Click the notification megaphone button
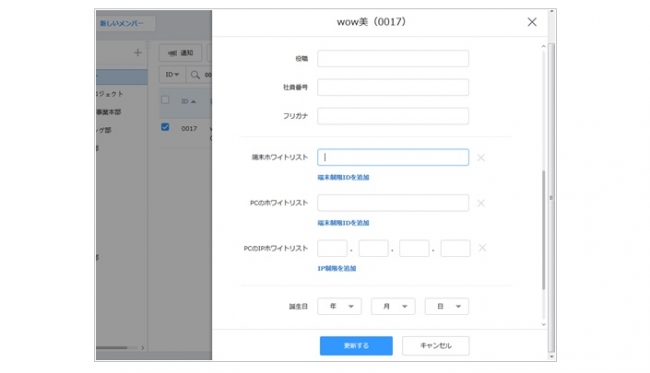Screen dimensions: 650x373 pyautogui.click(x=180, y=53)
